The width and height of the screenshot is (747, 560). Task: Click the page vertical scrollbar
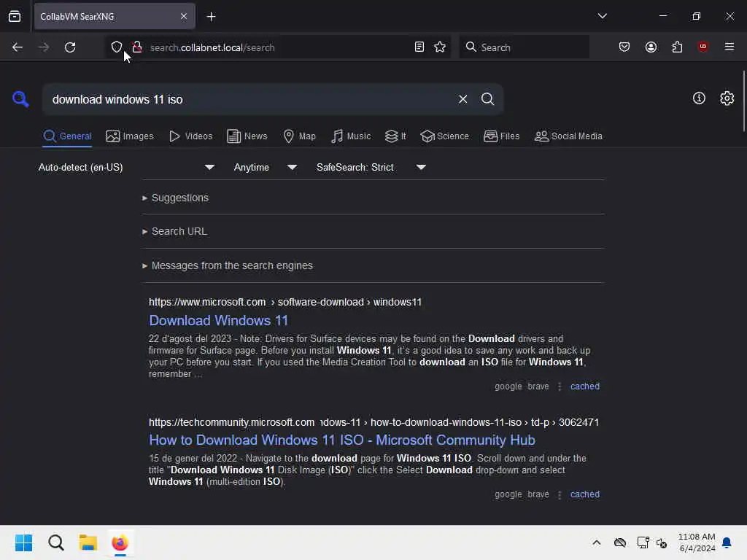pyautogui.click(x=743, y=100)
